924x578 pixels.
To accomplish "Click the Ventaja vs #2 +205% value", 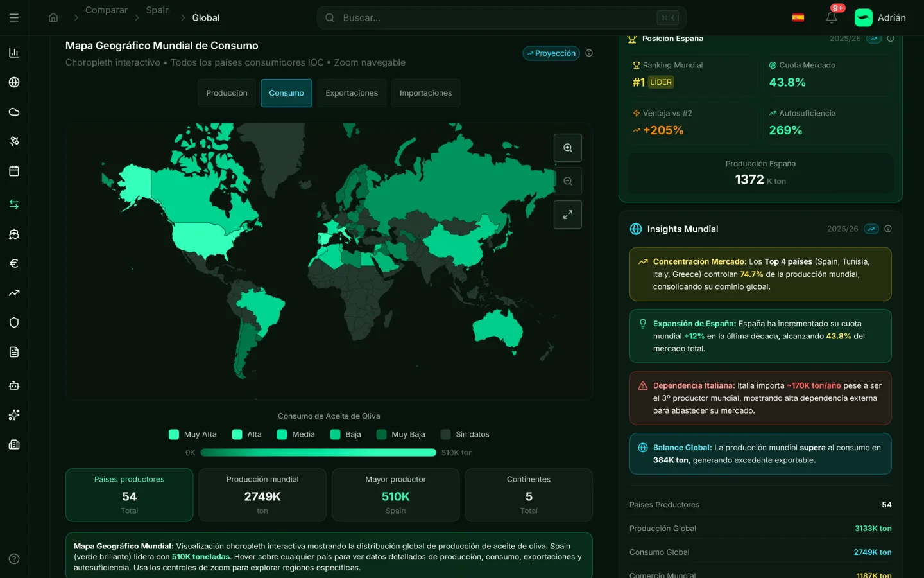I will tap(663, 130).
